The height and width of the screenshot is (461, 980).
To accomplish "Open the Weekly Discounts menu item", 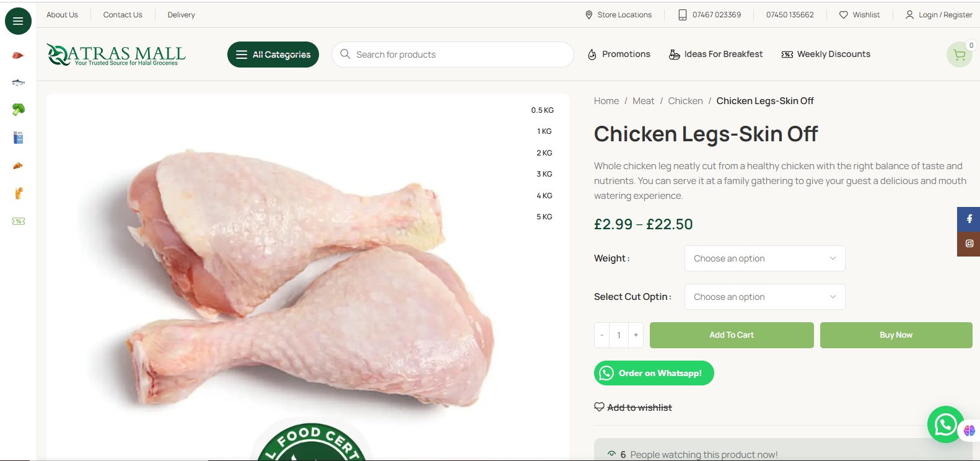I will tap(826, 55).
